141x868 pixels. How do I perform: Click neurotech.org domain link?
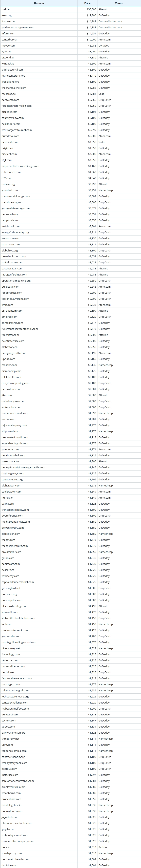[x=10, y=214]
